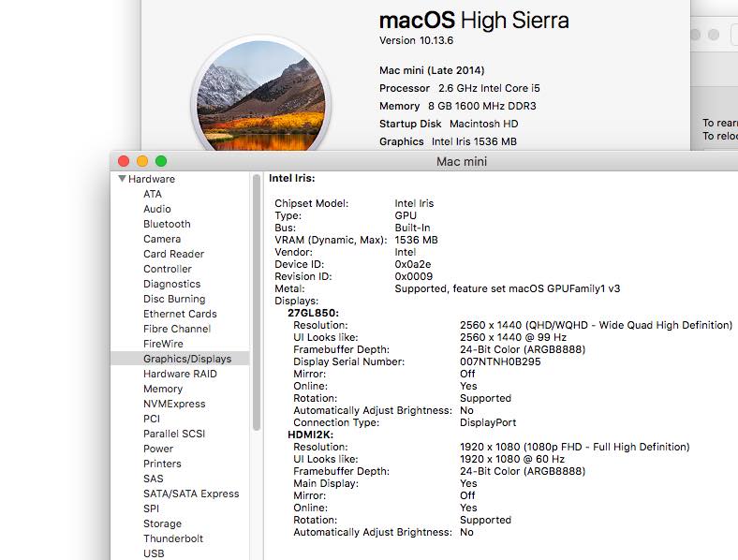Screen dimensions: 738x560
Task: Click the display serial number 007NTNH0B295
Action: click(500, 361)
